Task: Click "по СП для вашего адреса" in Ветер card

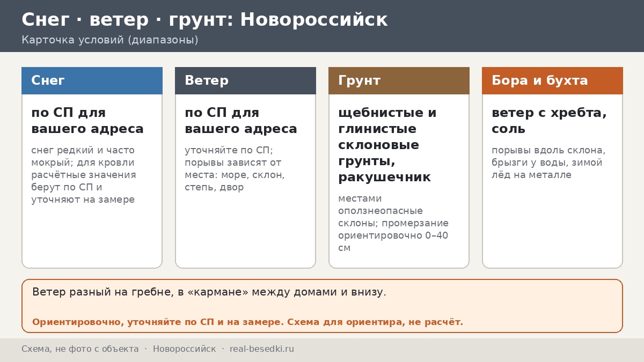Action: (x=241, y=121)
